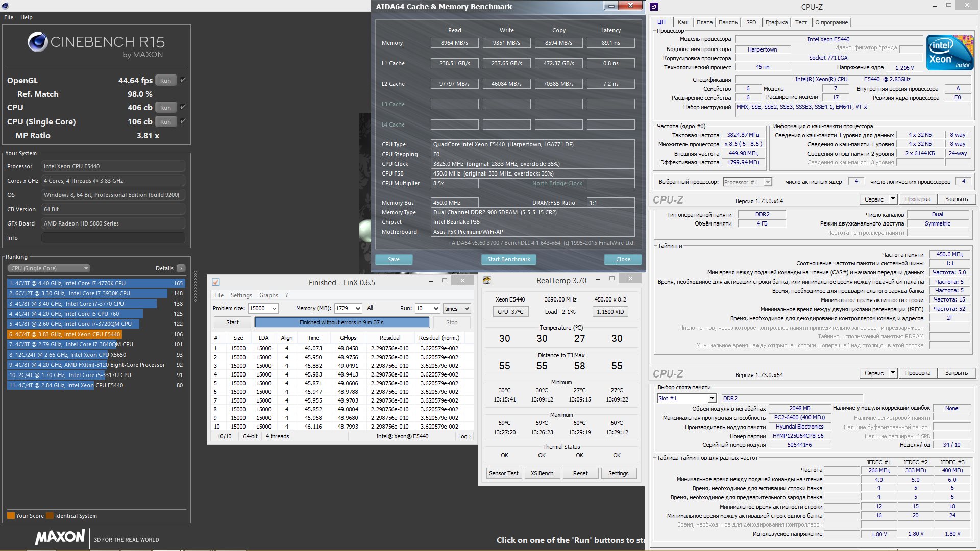Image resolution: width=980 pixels, height=551 pixels.
Task: Open Settings in RealTemp
Action: (618, 473)
